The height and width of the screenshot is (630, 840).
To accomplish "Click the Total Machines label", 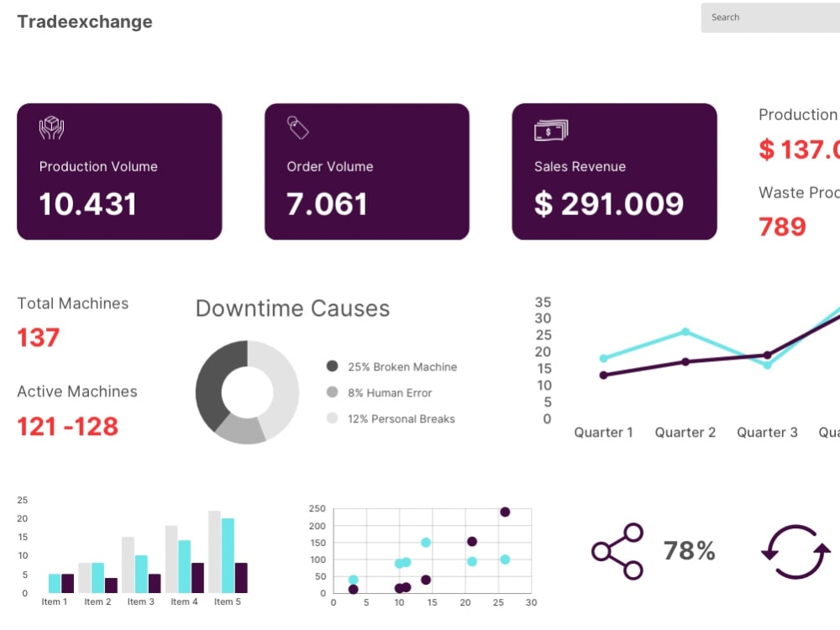I will click(x=73, y=303).
